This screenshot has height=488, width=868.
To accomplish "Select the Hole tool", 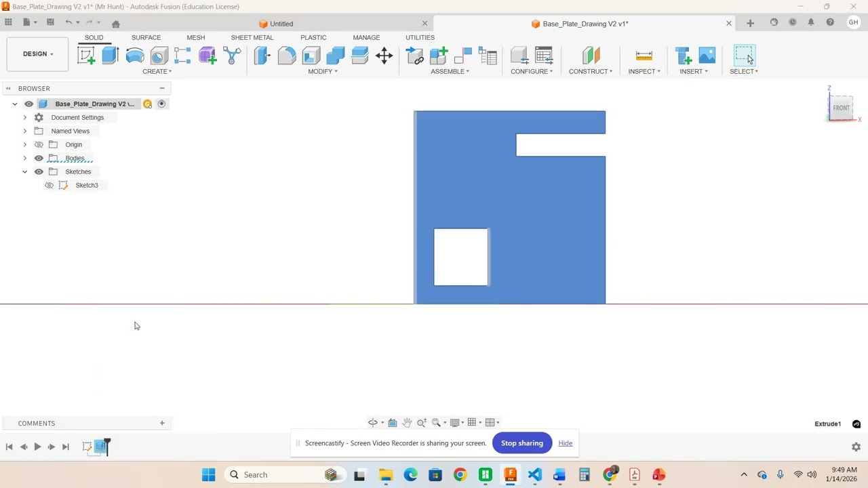I will coord(159,56).
